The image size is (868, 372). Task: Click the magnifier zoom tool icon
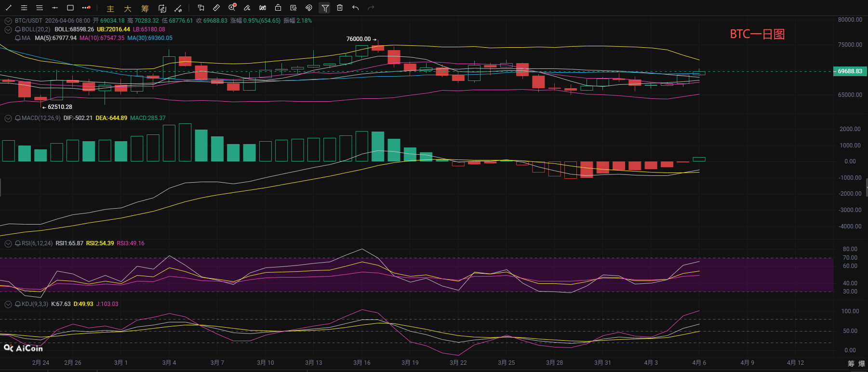pyautogui.click(x=232, y=8)
